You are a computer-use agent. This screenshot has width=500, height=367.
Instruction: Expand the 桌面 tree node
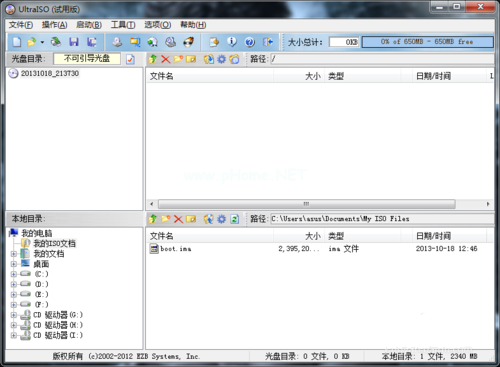14,264
